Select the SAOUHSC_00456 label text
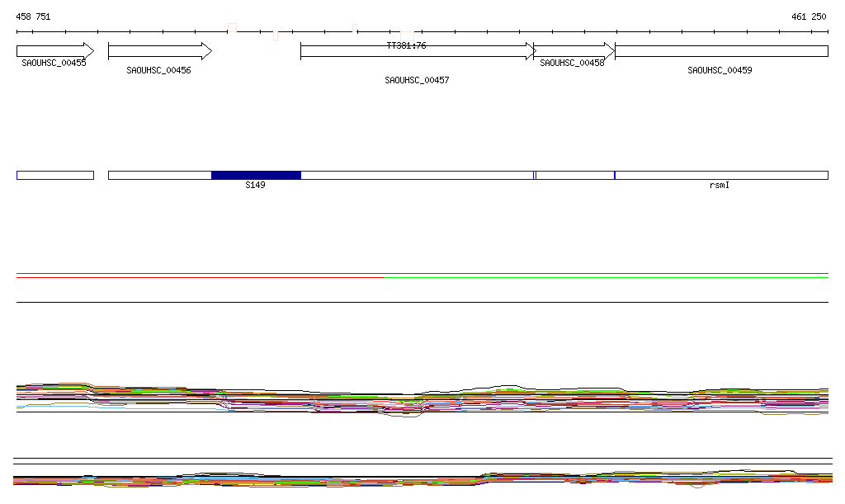 tap(158, 71)
